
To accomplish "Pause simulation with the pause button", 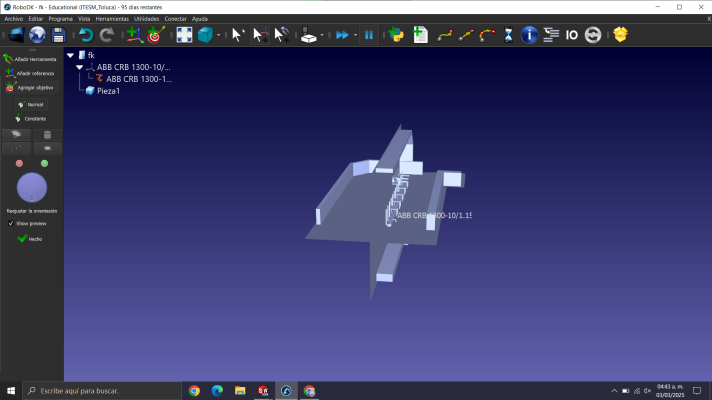I will click(x=368, y=35).
